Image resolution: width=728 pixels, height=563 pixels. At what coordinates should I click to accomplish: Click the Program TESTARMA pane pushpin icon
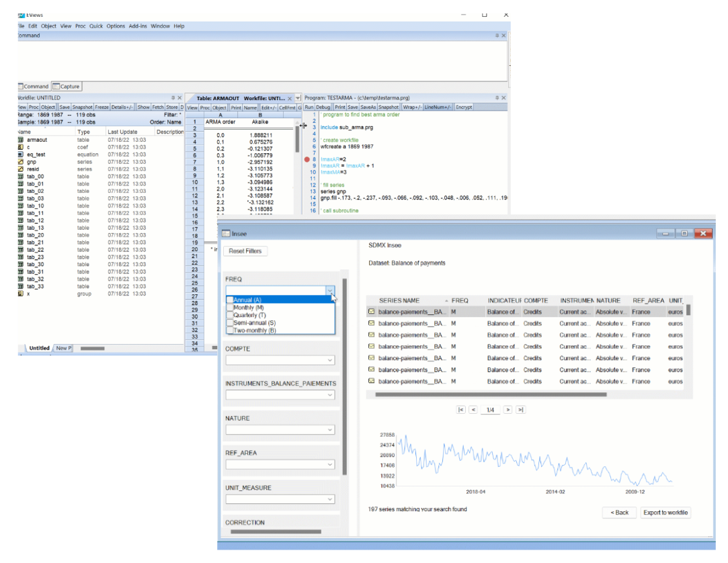497,98
